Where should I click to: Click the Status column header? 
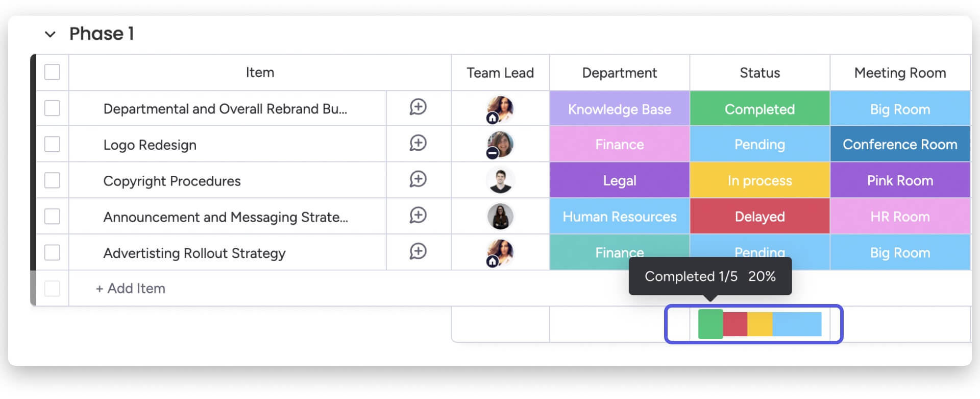click(x=759, y=73)
